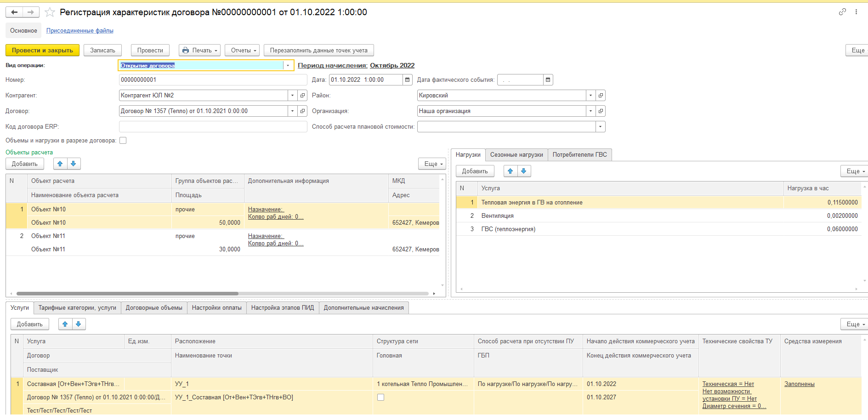
Task: Expand the Вид операции dropdown
Action: [x=288, y=66]
